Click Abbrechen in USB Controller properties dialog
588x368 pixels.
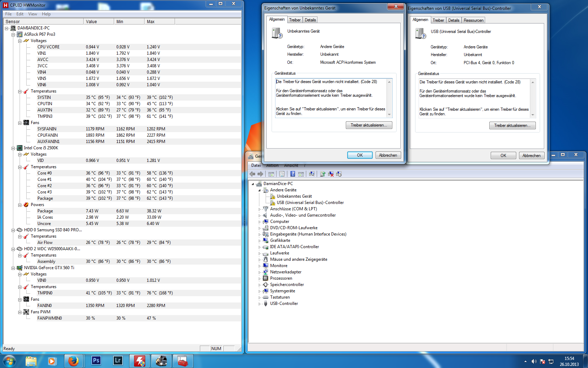click(x=531, y=156)
